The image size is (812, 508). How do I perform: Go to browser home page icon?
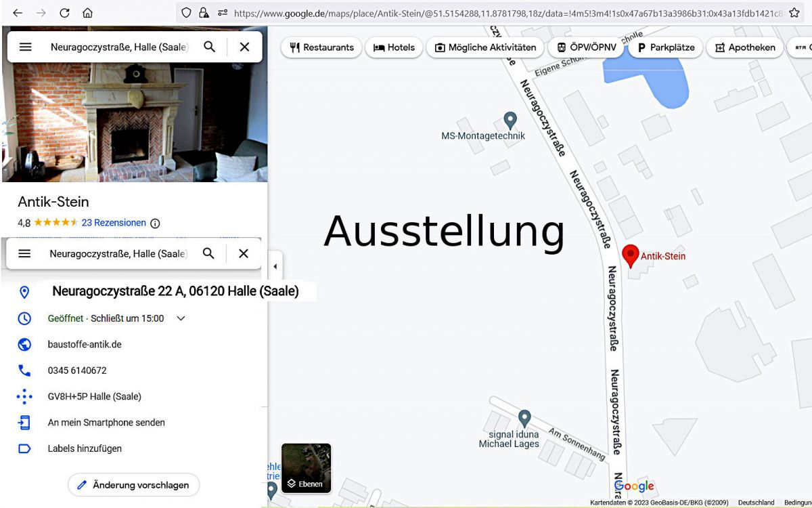(x=87, y=13)
